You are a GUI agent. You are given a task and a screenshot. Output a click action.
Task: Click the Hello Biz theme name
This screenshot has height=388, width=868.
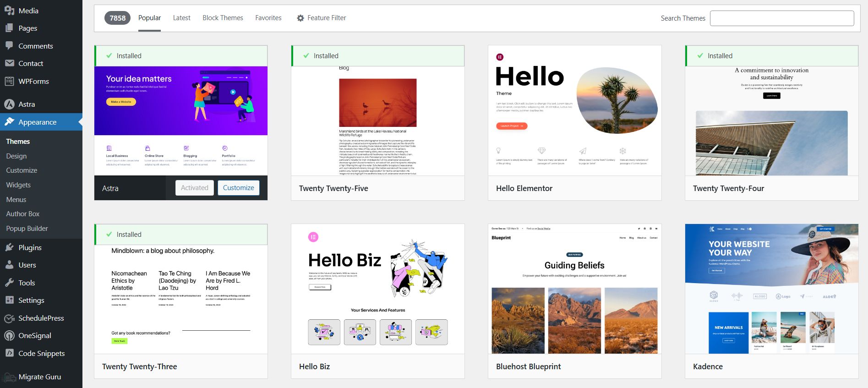point(314,366)
